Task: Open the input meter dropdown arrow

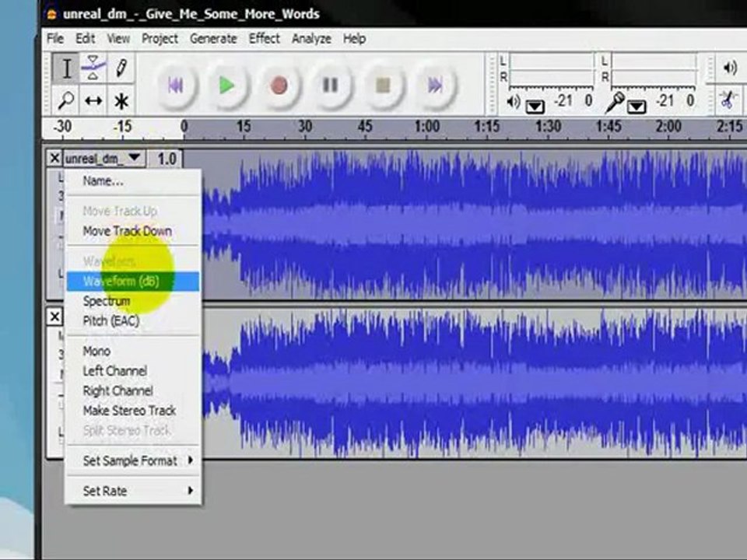Action: (x=637, y=107)
